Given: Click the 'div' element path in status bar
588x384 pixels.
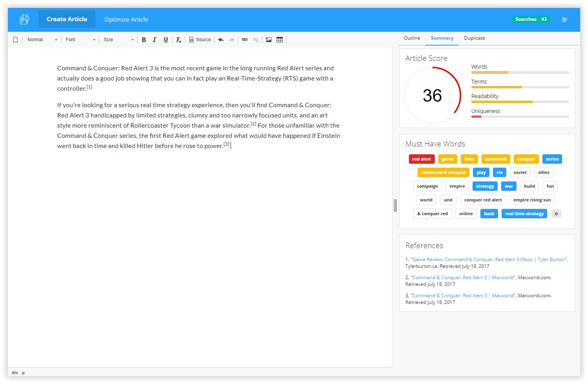Looking at the screenshot, I should [15, 373].
